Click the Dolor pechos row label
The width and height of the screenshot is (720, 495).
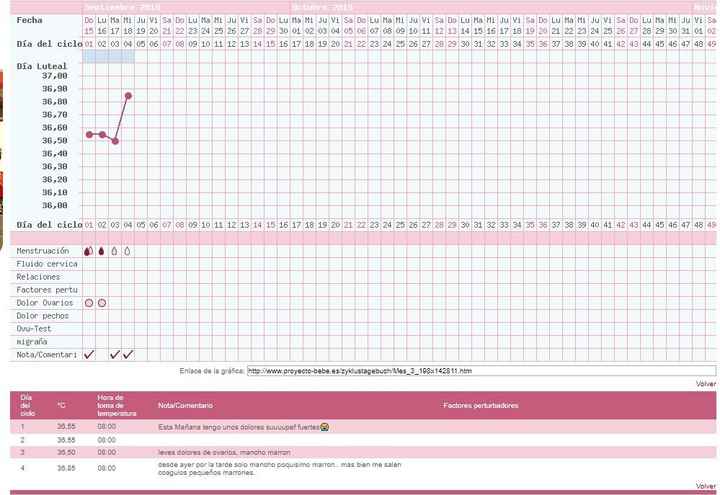pos(42,316)
